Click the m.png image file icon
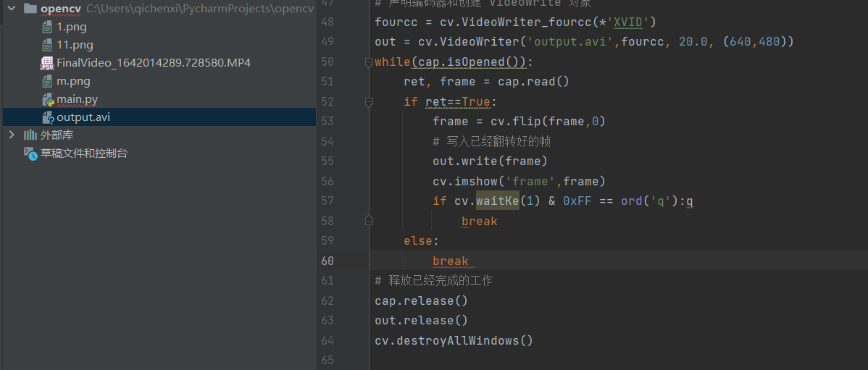Image resolution: width=868 pixels, height=370 pixels. click(47, 81)
